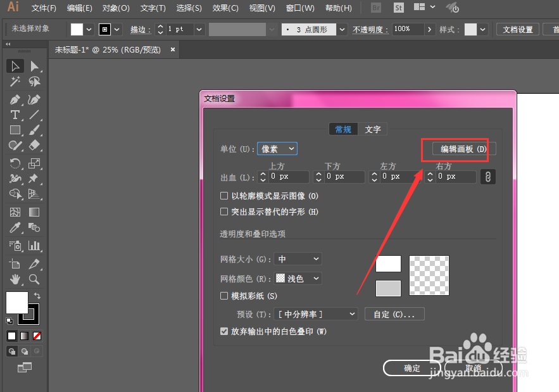Image resolution: width=559 pixels, height=392 pixels.
Task: Open grid color dropdown set to 浅色
Action: (x=298, y=278)
